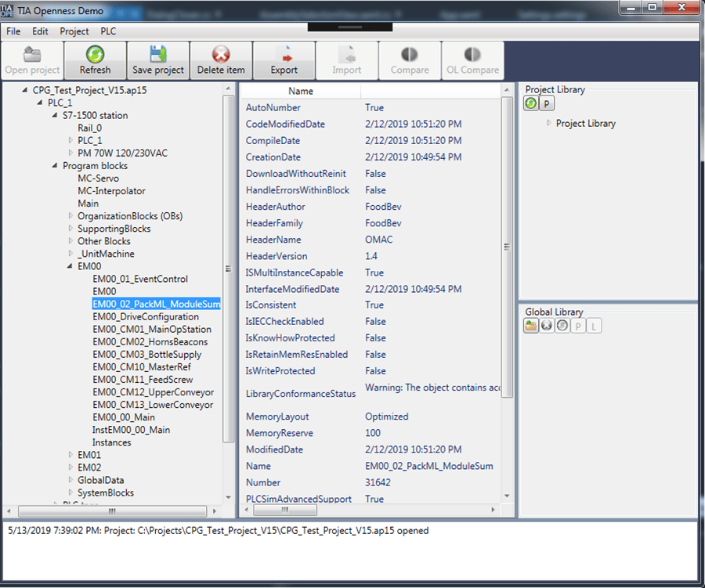Expand the GlobalData folder
Viewport: 705px width, 588px height.
(x=70, y=480)
